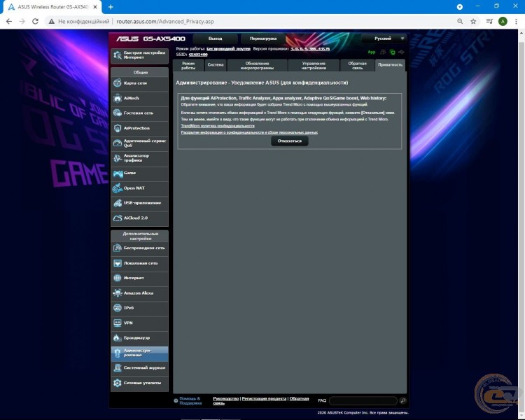The image size is (525, 420).
Task: Click the Отказаться button
Action: [x=290, y=141]
